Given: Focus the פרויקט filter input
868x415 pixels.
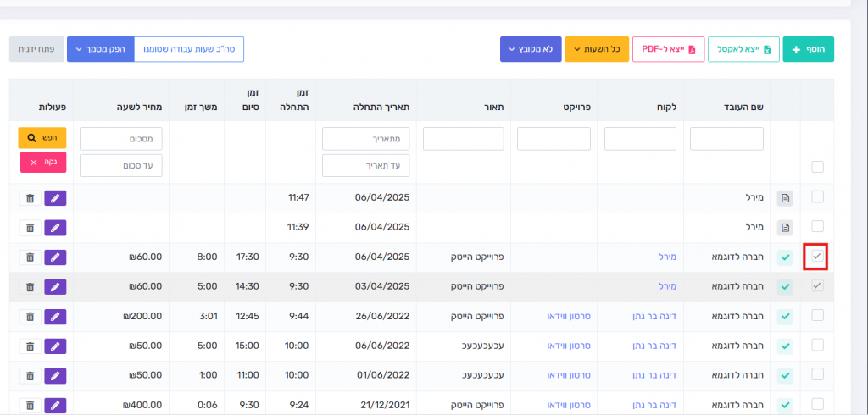Looking at the screenshot, I should pos(554,139).
